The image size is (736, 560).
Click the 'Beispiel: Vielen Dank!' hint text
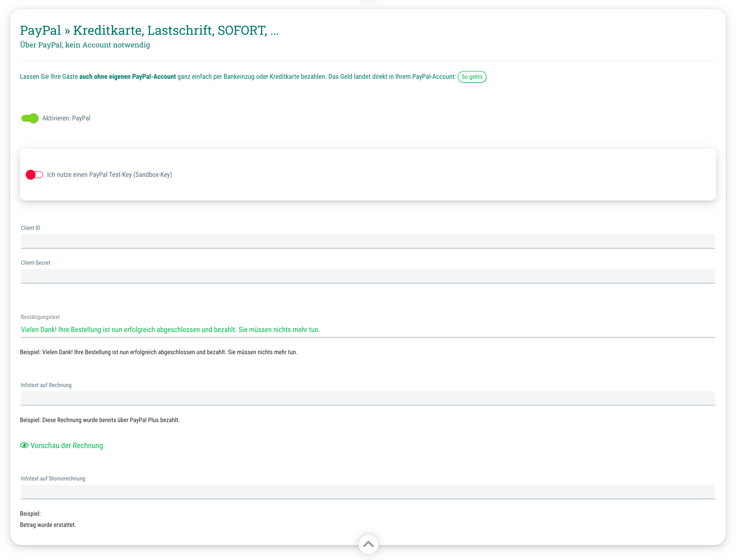coord(158,352)
